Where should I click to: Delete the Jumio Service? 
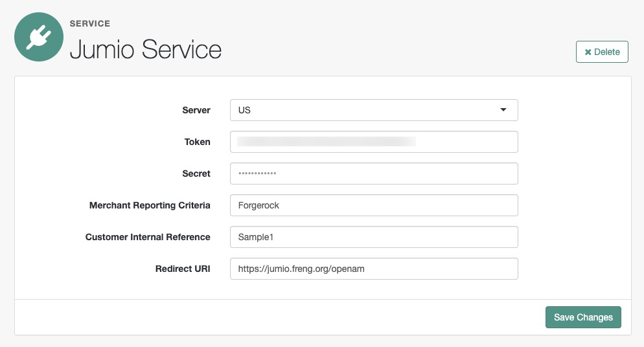[602, 52]
